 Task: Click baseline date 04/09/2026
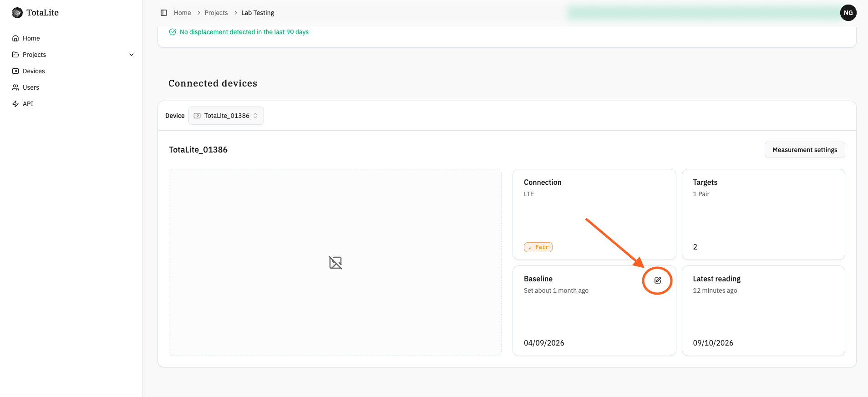[x=544, y=343]
